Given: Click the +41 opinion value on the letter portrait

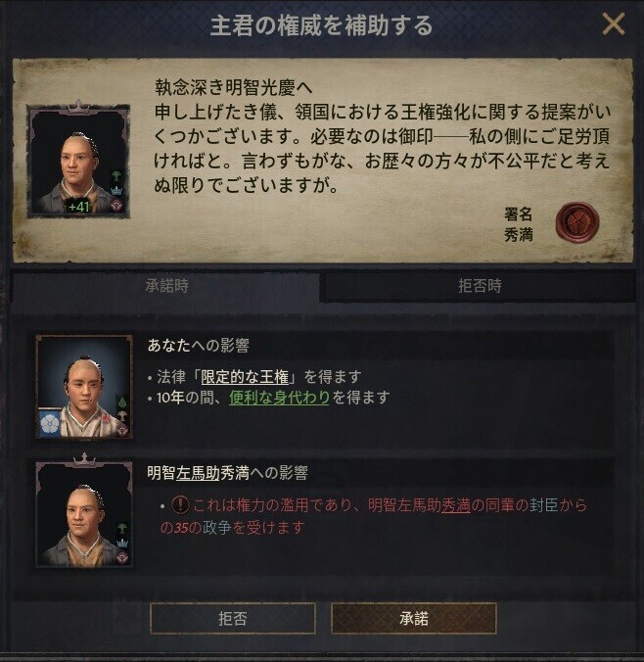Looking at the screenshot, I should pyautogui.click(x=79, y=207).
